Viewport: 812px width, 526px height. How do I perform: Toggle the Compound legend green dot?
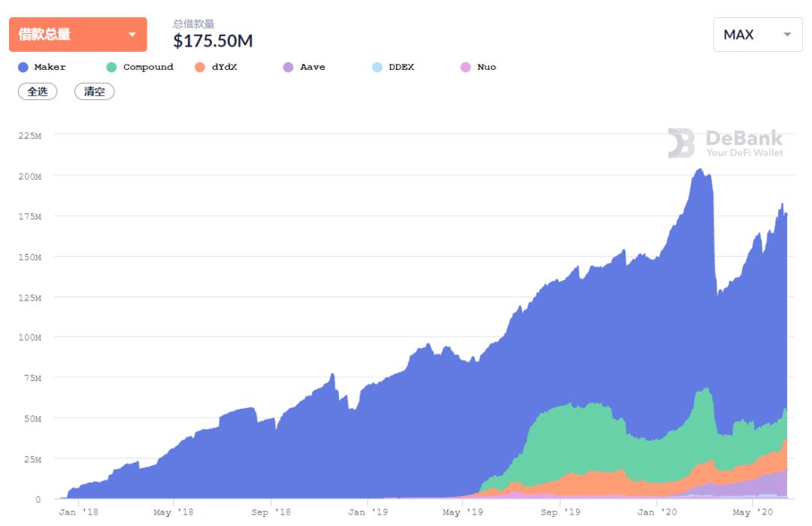[111, 68]
